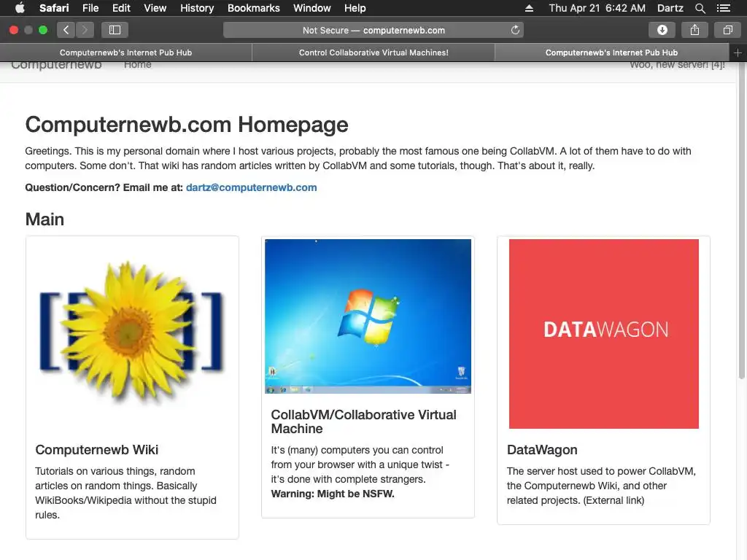
Task: Click the Computernewb brand link in navbar
Action: coord(56,65)
